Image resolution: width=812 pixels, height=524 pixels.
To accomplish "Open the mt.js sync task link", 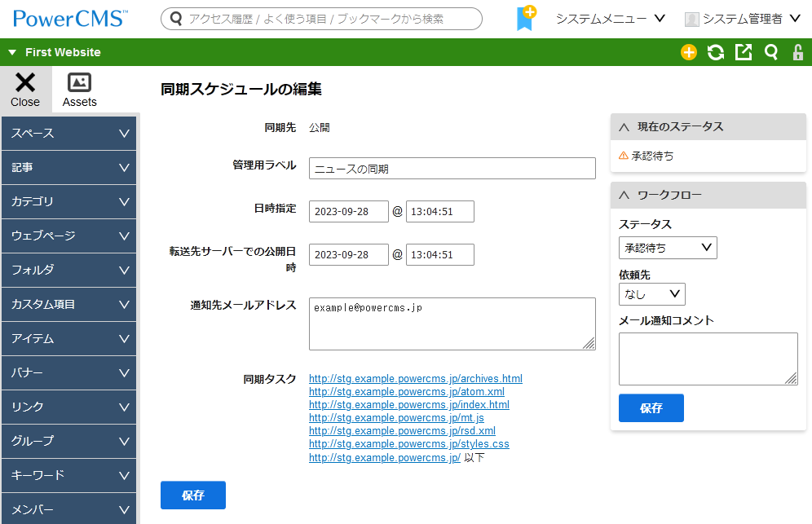I will [x=396, y=417].
